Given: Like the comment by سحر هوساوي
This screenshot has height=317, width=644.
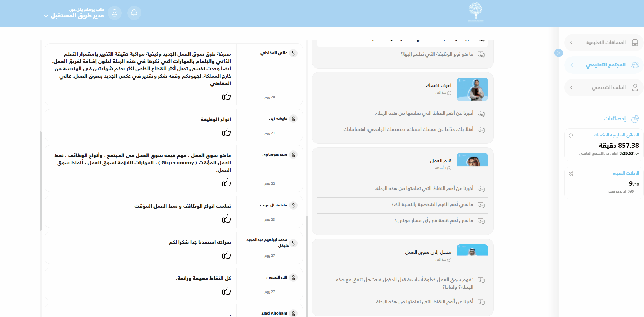Looking at the screenshot, I should (x=227, y=183).
